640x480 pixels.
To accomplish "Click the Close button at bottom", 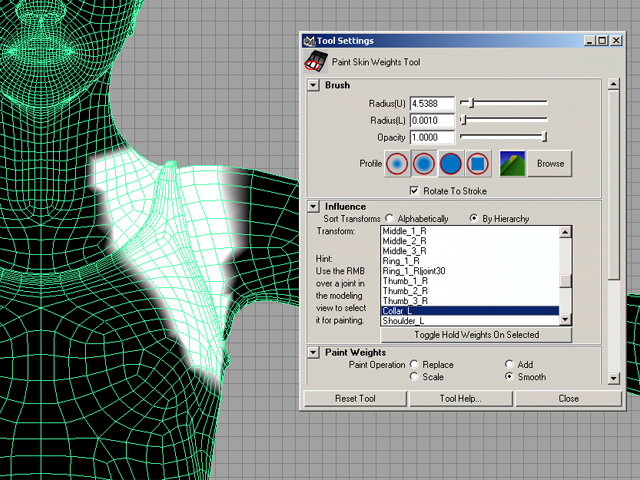I will tap(569, 398).
